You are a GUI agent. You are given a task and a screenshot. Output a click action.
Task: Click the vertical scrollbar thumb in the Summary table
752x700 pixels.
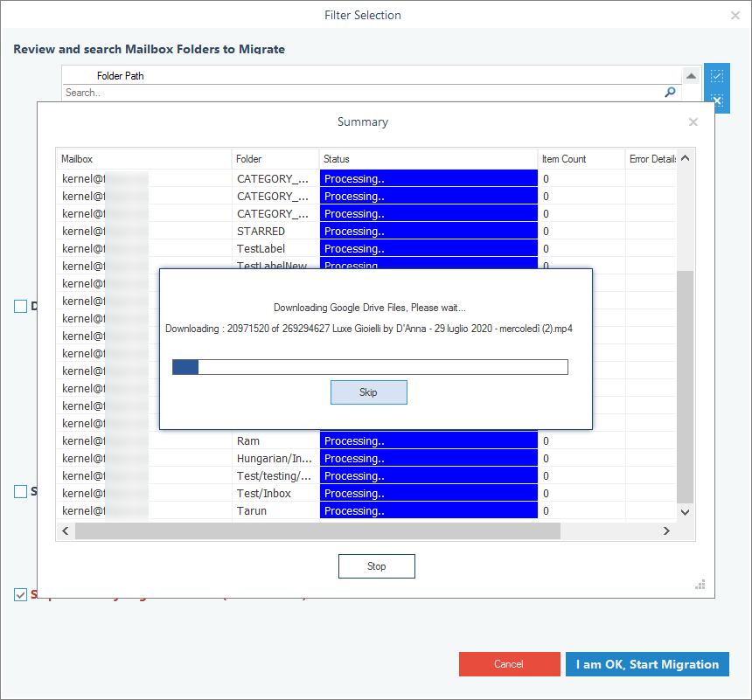coord(686,387)
